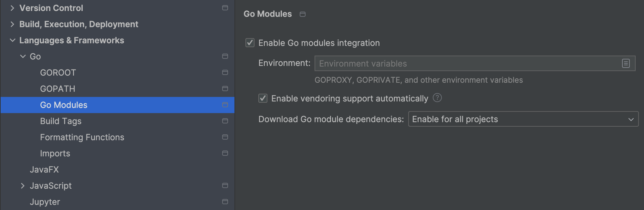Click the icon beside the Go Modules page title

[302, 14]
